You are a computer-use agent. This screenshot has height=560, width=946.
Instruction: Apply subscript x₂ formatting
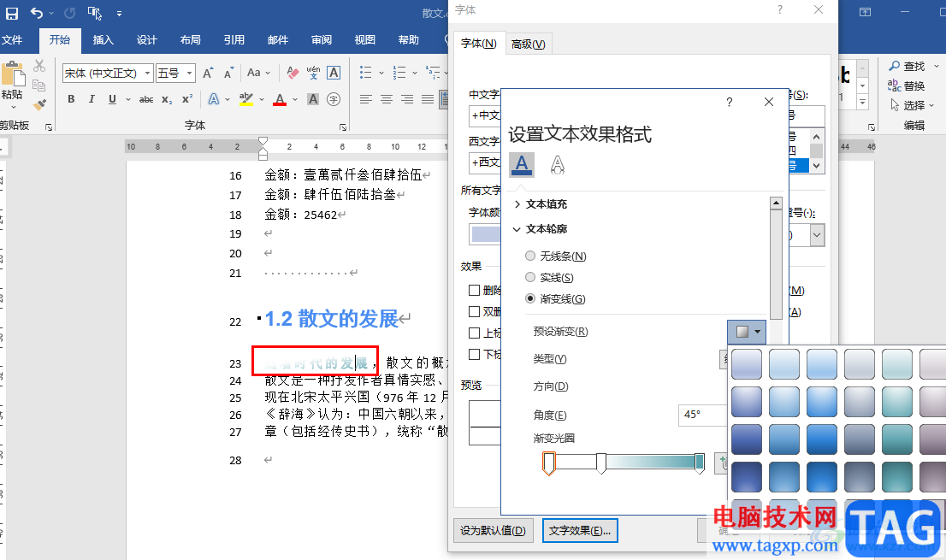pyautogui.click(x=167, y=99)
